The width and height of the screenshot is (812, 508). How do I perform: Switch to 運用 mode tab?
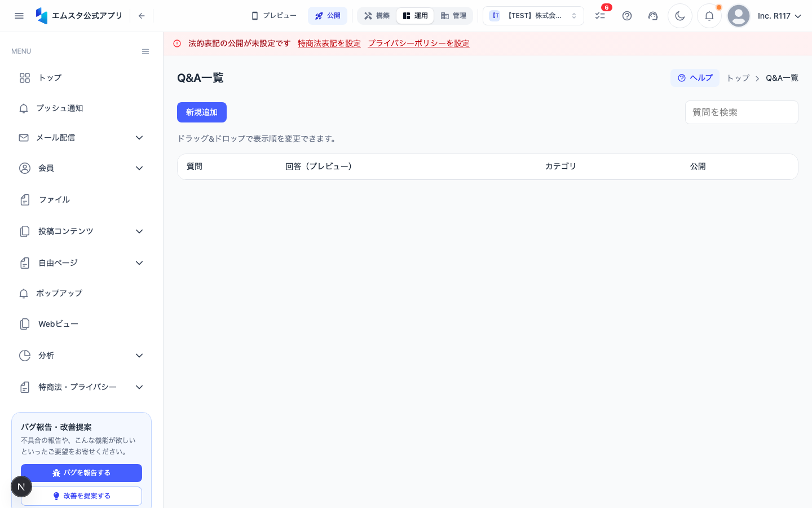(415, 16)
